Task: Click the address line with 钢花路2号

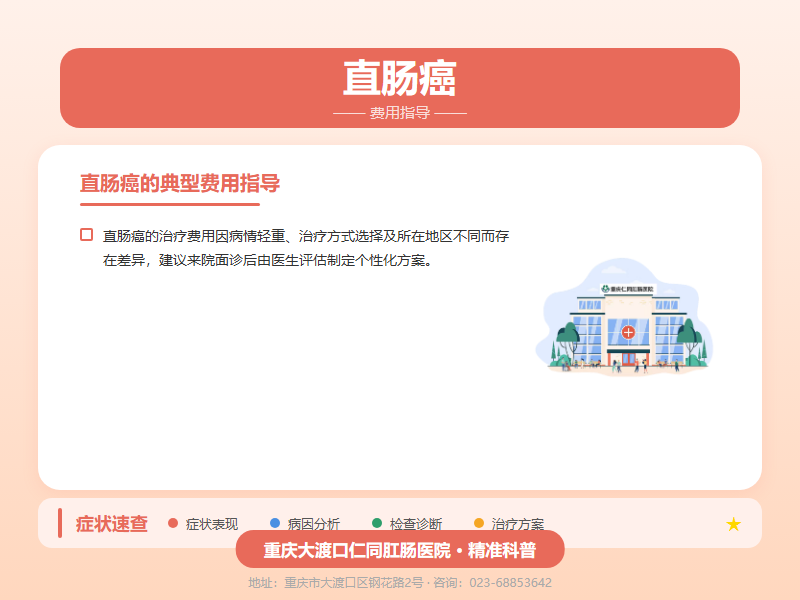Action: (400, 583)
